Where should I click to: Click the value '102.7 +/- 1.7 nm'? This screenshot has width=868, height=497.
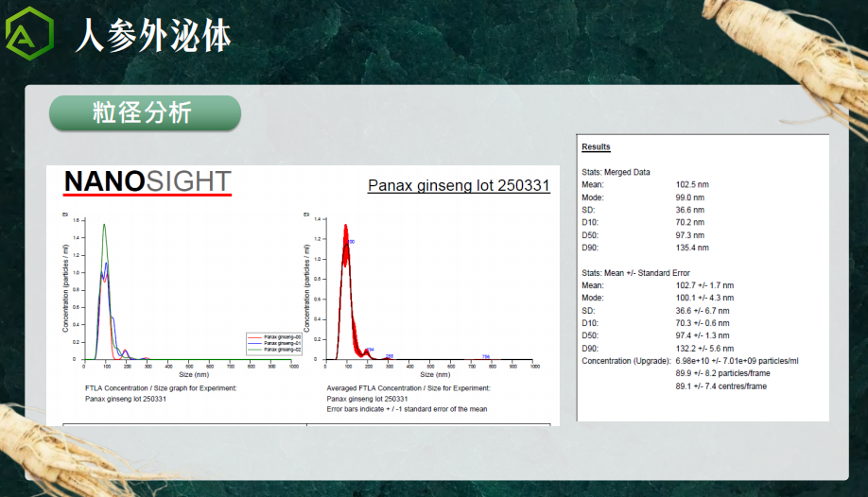tap(704, 285)
